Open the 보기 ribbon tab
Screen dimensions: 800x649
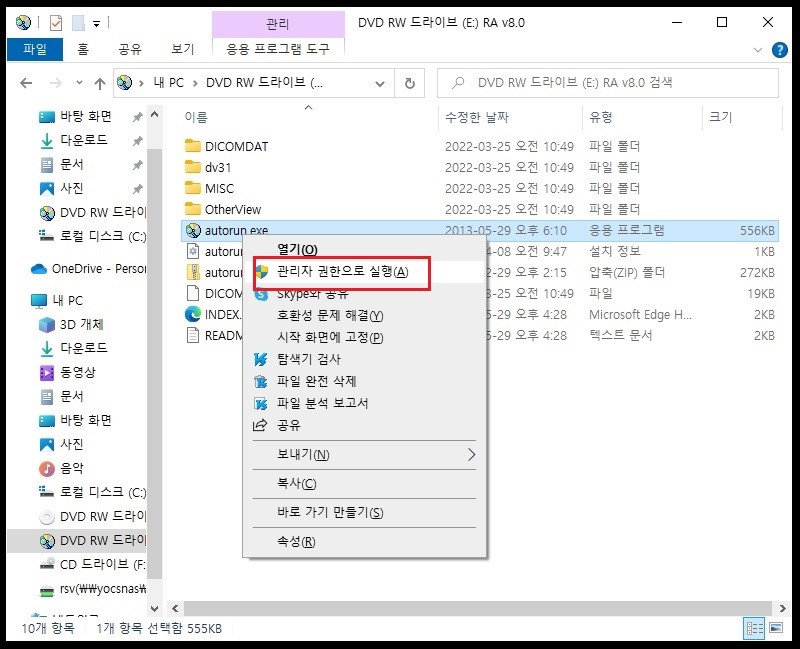[x=182, y=48]
